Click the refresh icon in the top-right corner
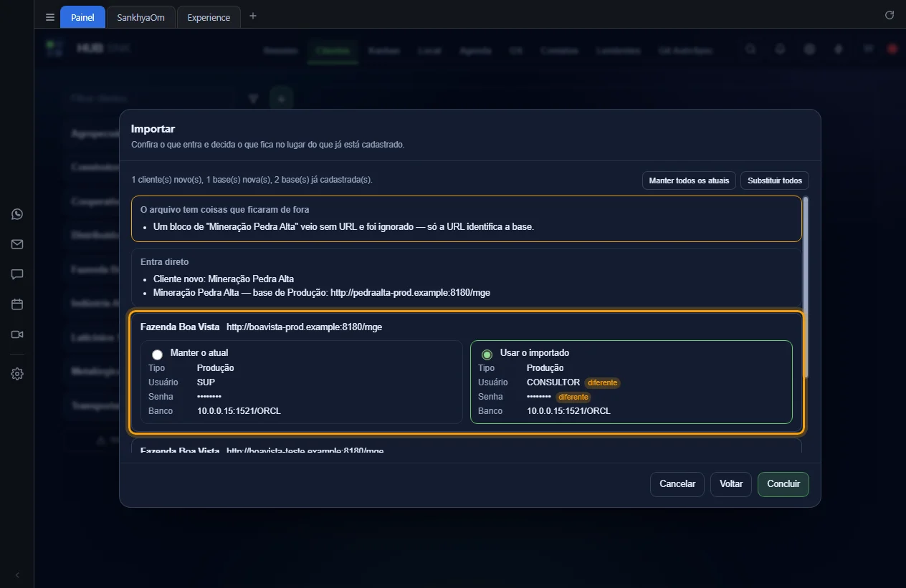The image size is (906, 588). [890, 15]
